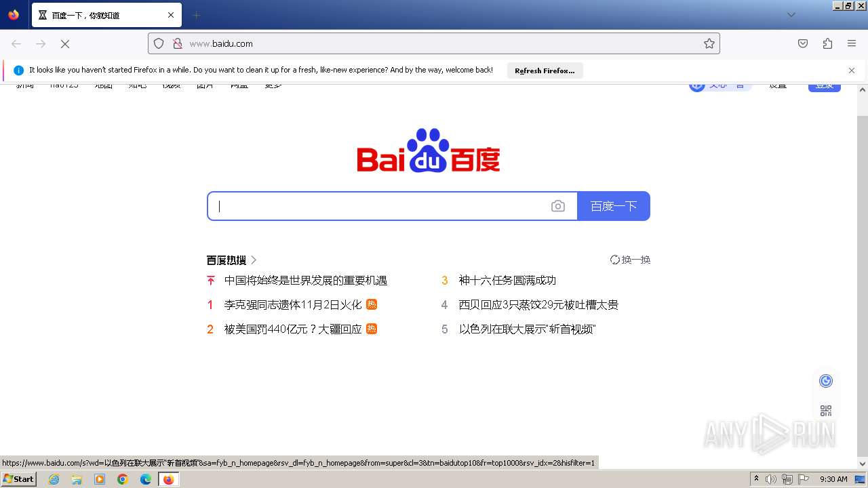Open the 百度热搜 heading link

pos(232,260)
